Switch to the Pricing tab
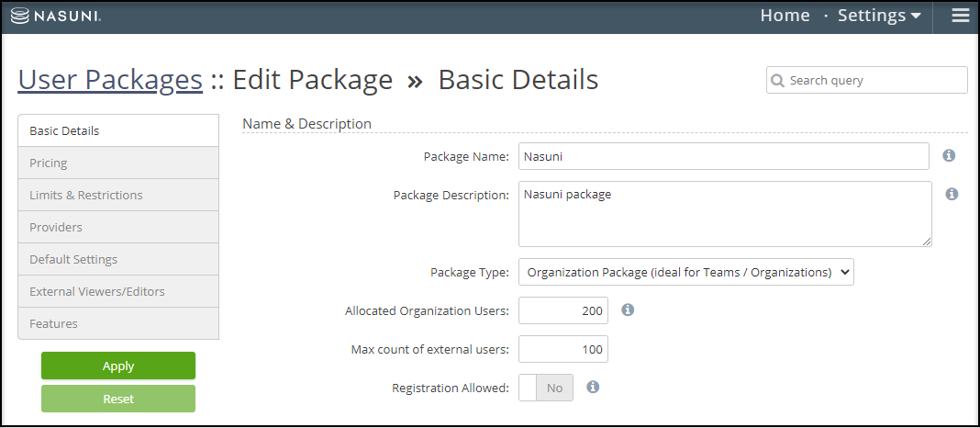Image resolution: width=980 pixels, height=428 pixels. (x=118, y=163)
